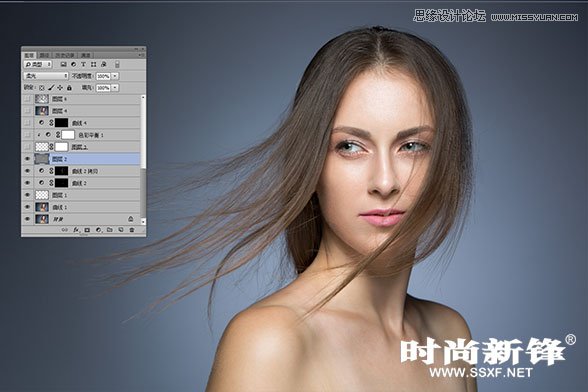Select black mask thumbnail of 曲线 2 拷贝
The width and height of the screenshot is (588, 392).
click(x=62, y=171)
